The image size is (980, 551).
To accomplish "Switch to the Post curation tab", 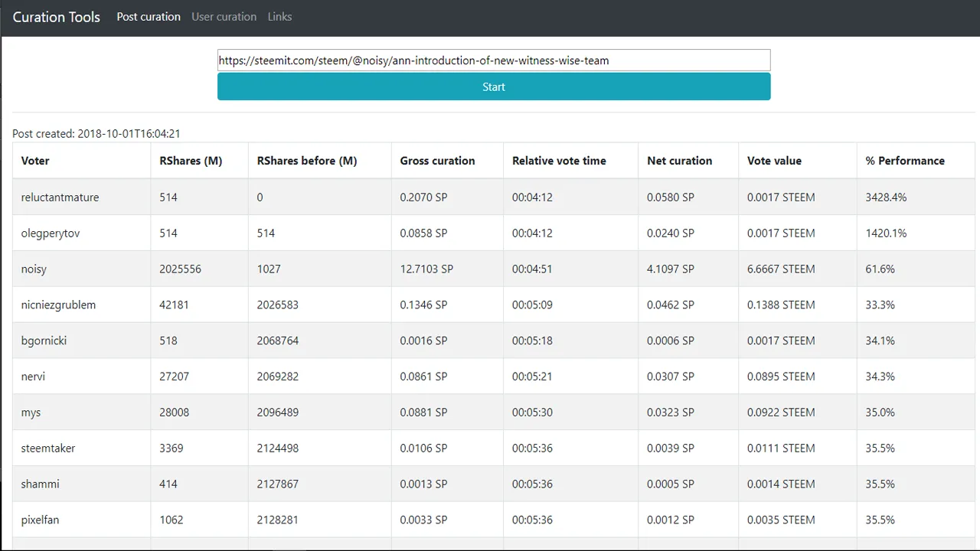I will pyautogui.click(x=149, y=17).
